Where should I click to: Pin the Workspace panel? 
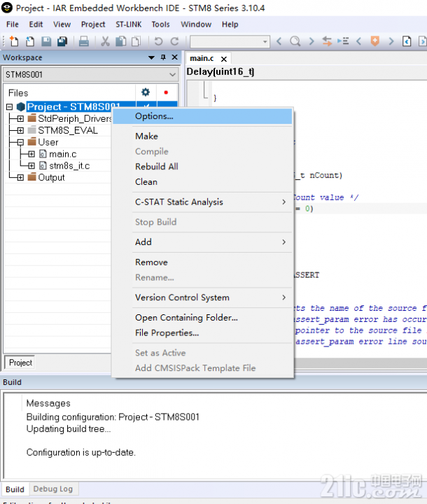click(x=163, y=57)
